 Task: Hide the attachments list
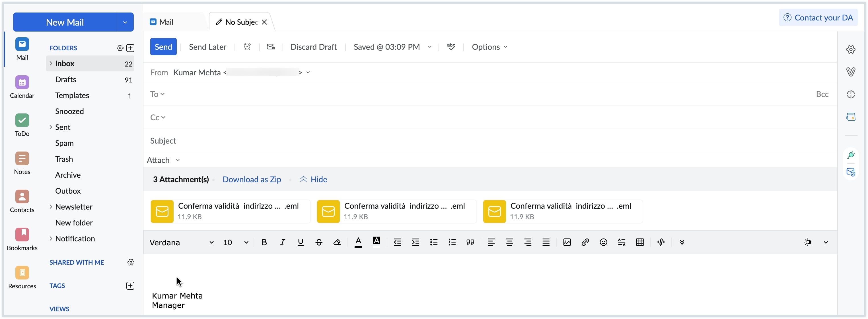pos(313,180)
